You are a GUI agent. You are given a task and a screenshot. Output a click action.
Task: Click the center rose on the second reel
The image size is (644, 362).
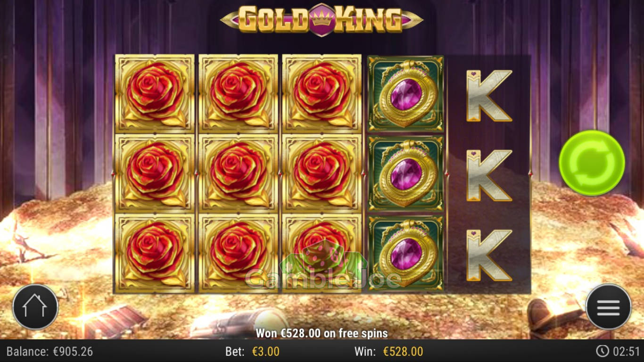coord(238,173)
